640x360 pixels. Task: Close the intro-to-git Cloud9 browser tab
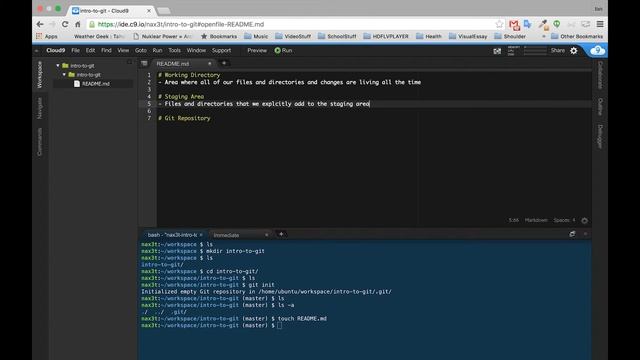click(x=149, y=11)
